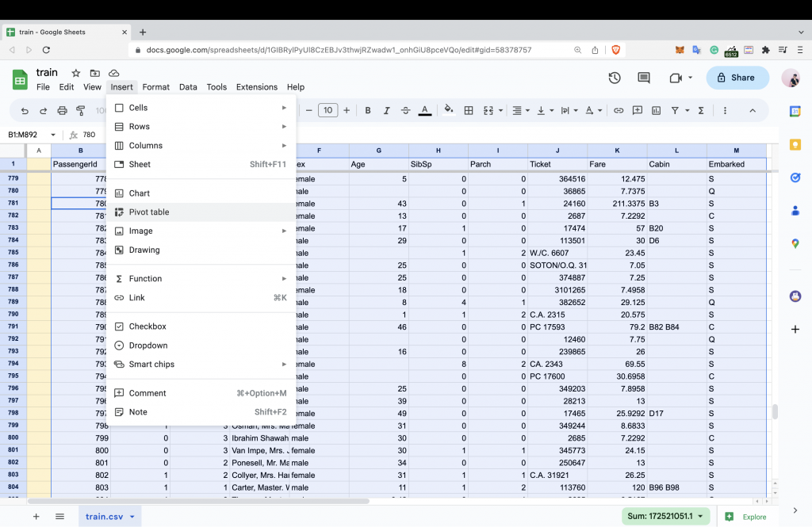812x527 pixels.
Task: Check the cloud document status icon
Action: click(x=114, y=73)
